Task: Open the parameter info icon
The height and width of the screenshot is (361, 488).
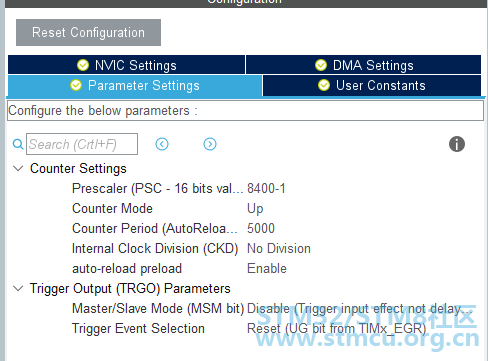Action: tap(457, 144)
